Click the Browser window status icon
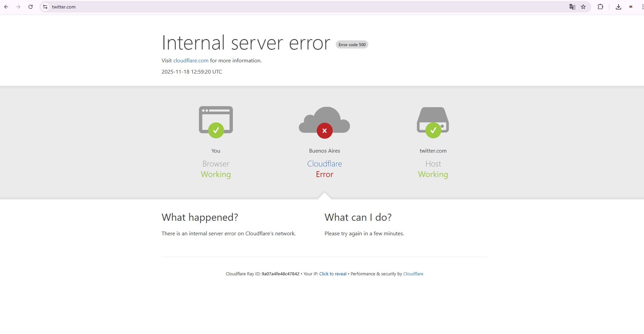The width and height of the screenshot is (644, 334). 216,121
